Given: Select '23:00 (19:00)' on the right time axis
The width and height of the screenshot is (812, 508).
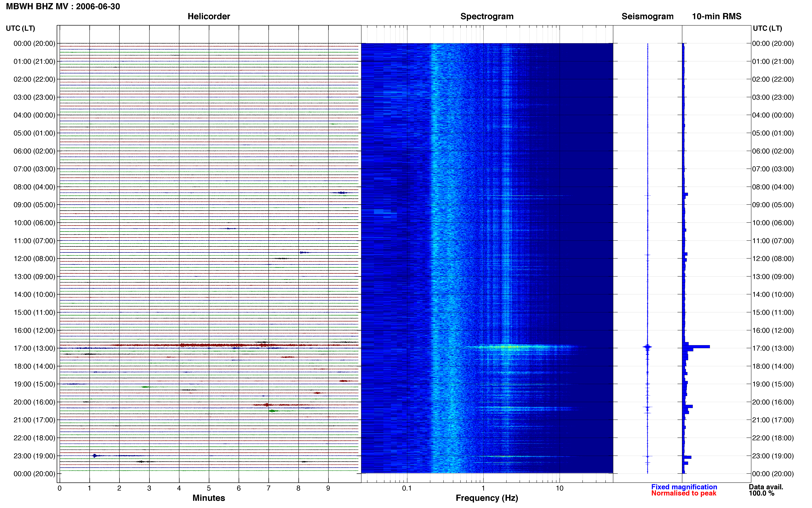Looking at the screenshot, I should point(773,456).
